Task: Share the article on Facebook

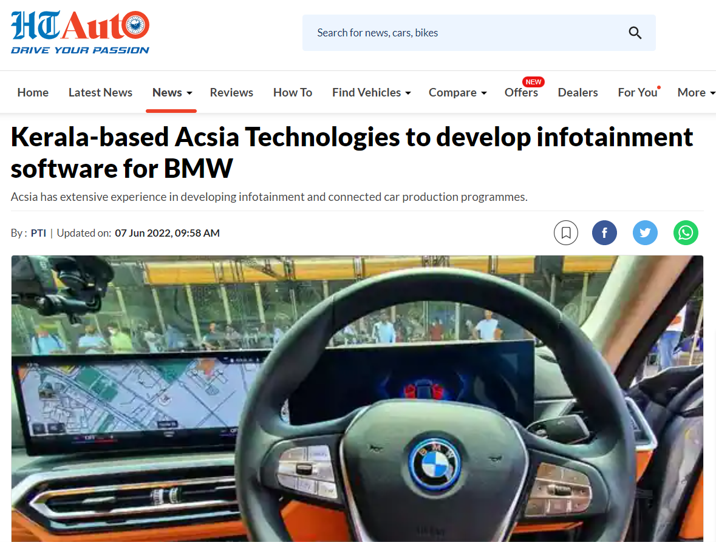Action: (x=604, y=233)
